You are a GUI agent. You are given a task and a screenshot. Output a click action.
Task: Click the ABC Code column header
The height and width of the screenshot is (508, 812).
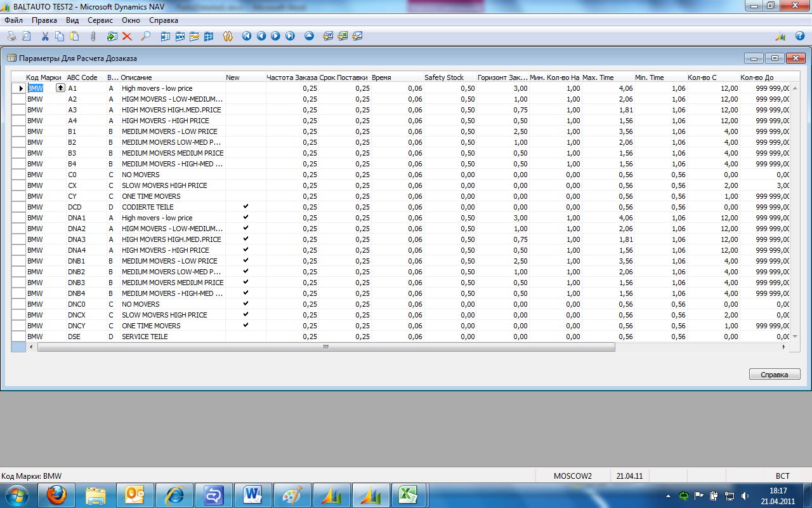[x=86, y=77]
